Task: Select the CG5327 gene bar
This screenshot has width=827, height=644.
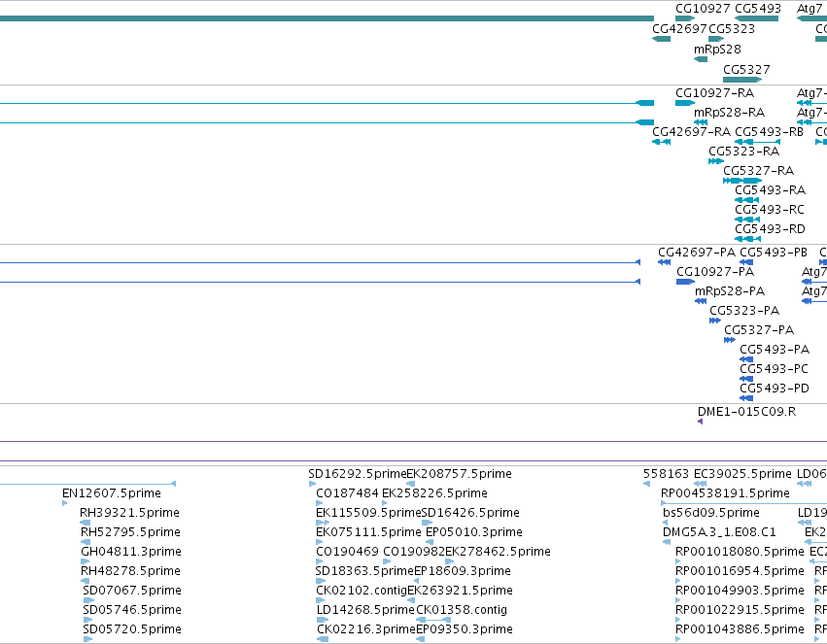Action: tap(742, 80)
